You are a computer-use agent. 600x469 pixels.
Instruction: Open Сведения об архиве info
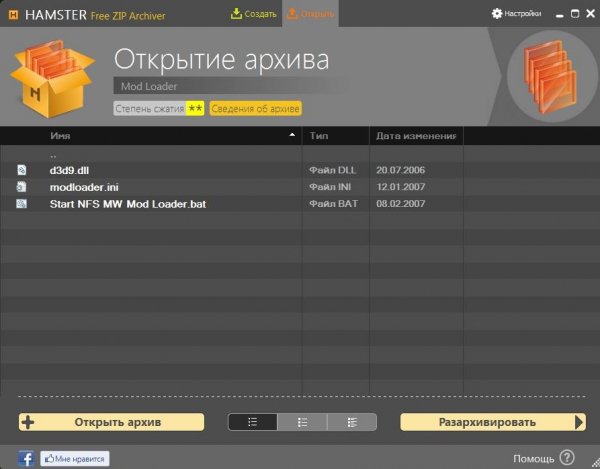tap(255, 109)
